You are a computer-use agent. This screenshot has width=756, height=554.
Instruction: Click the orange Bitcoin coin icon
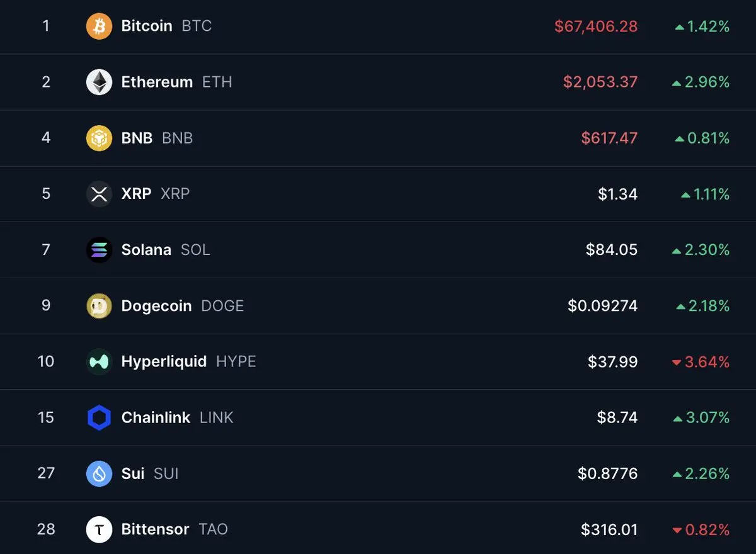tap(99, 26)
